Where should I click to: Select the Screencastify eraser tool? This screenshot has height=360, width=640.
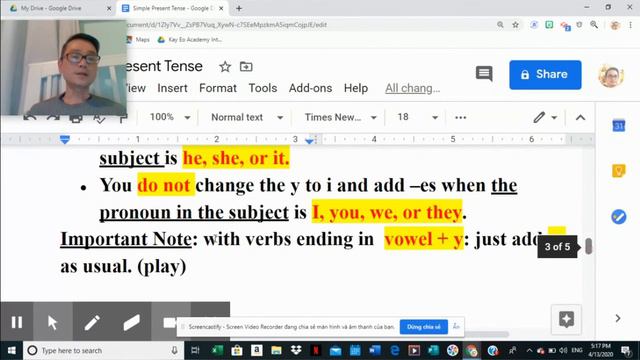click(131, 322)
